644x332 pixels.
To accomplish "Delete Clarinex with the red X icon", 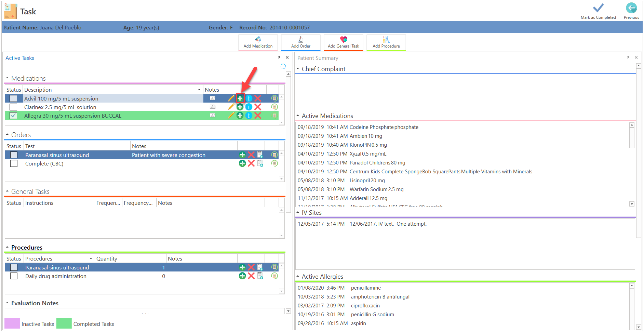I will (x=258, y=107).
